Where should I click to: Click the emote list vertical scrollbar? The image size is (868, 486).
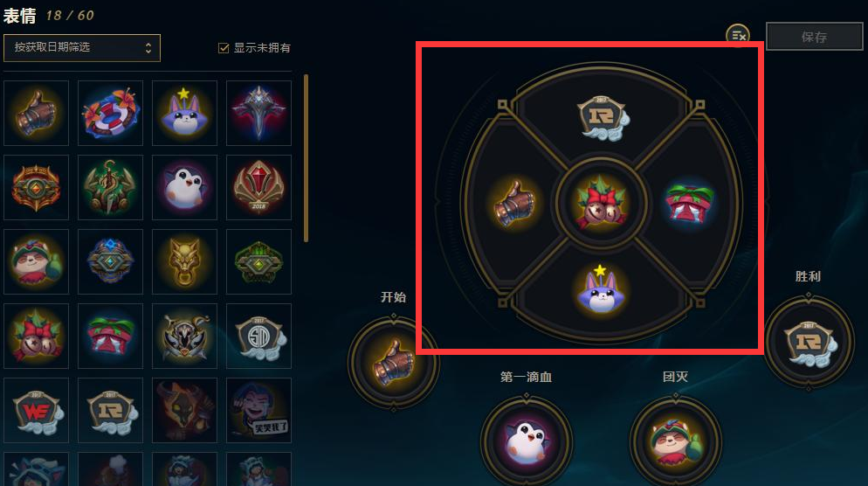[307, 158]
